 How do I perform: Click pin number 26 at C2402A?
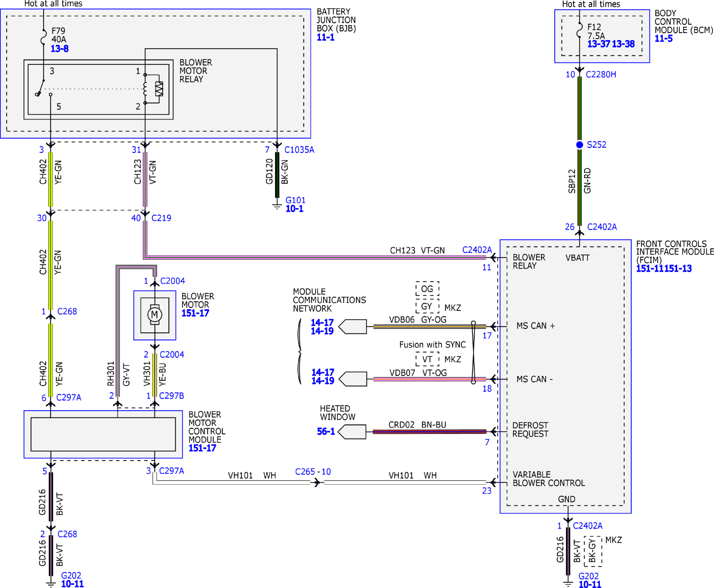coord(570,227)
